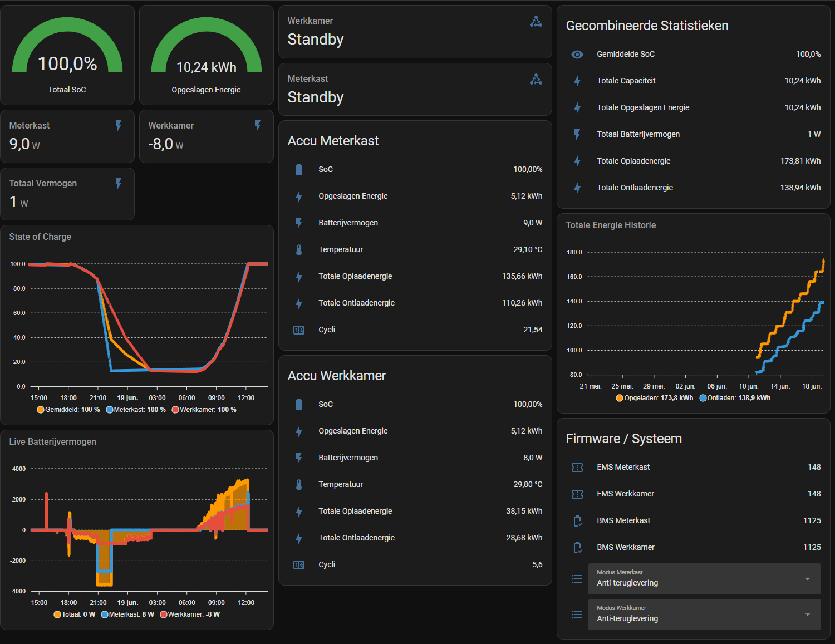Click the EMS Meterkast firmware icon
The width and height of the screenshot is (835, 644).
coord(577,468)
